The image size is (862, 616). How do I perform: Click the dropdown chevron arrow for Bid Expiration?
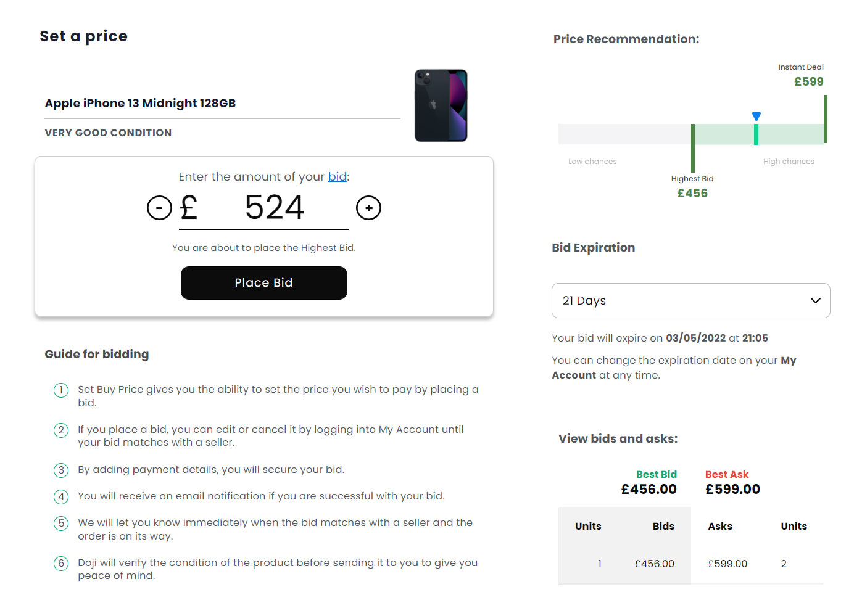pos(815,301)
